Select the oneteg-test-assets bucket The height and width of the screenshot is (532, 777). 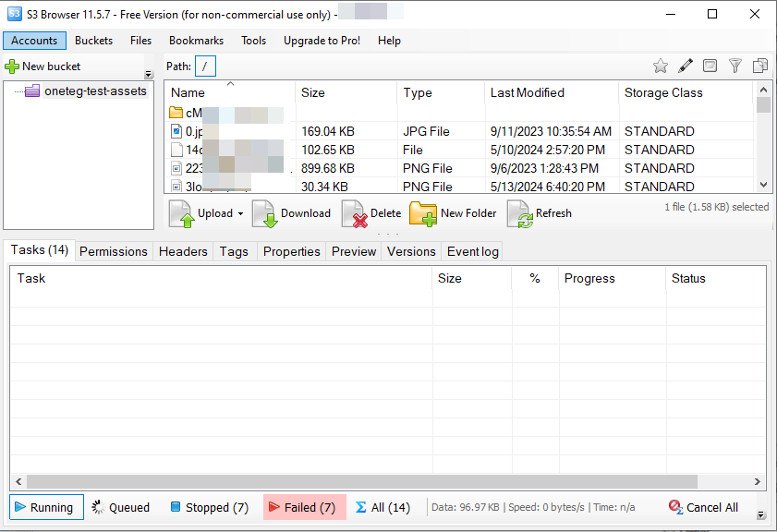pos(95,91)
